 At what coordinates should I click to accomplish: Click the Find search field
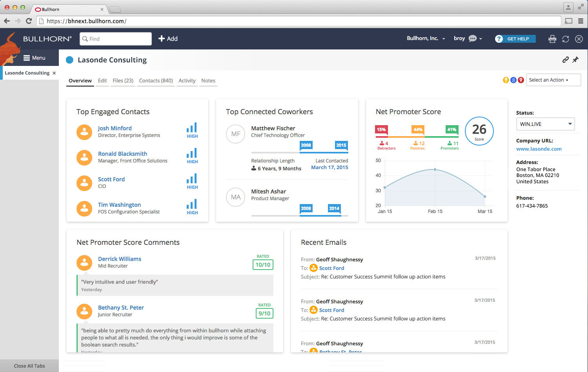(x=116, y=39)
